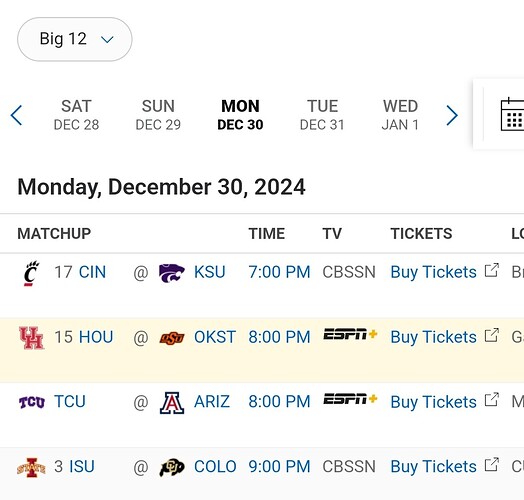Click the Oklahoma State logo
Screen dimensions: 524x500
(x=172, y=338)
